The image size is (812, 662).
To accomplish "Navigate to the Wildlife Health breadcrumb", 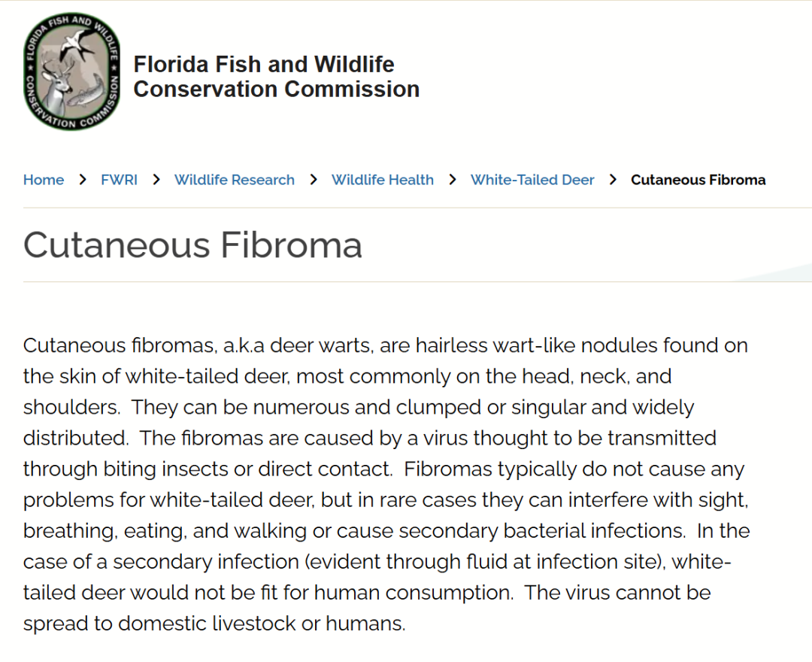I will click(x=382, y=180).
